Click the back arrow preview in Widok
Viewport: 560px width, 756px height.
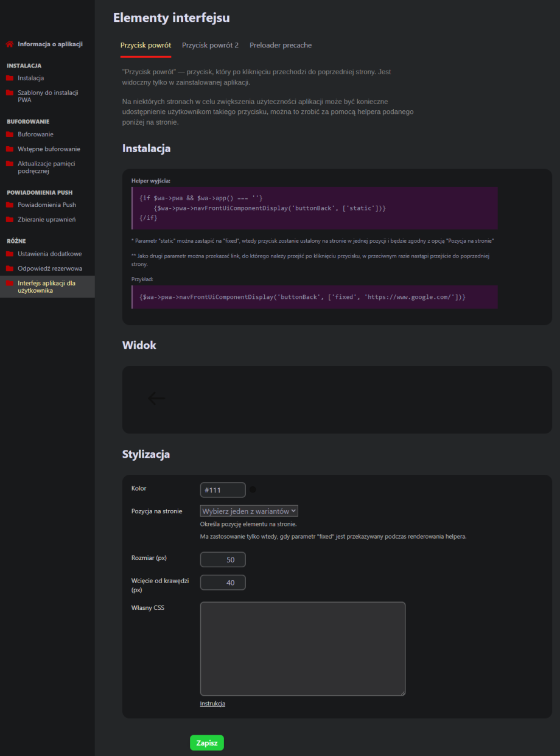click(x=156, y=398)
